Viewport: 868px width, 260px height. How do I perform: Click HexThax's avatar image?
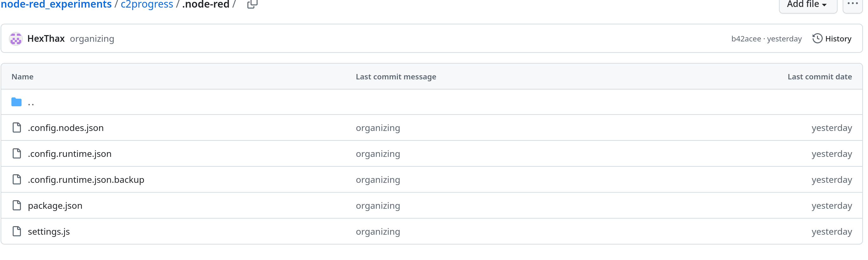coord(16,39)
